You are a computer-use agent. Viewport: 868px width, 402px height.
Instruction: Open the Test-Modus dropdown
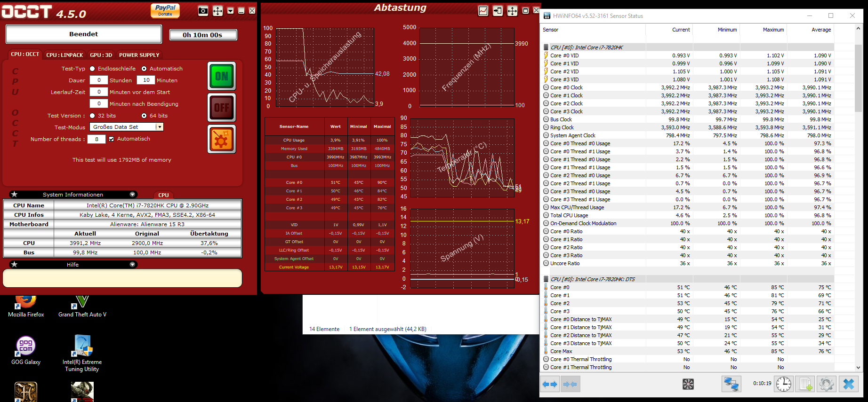(160, 127)
